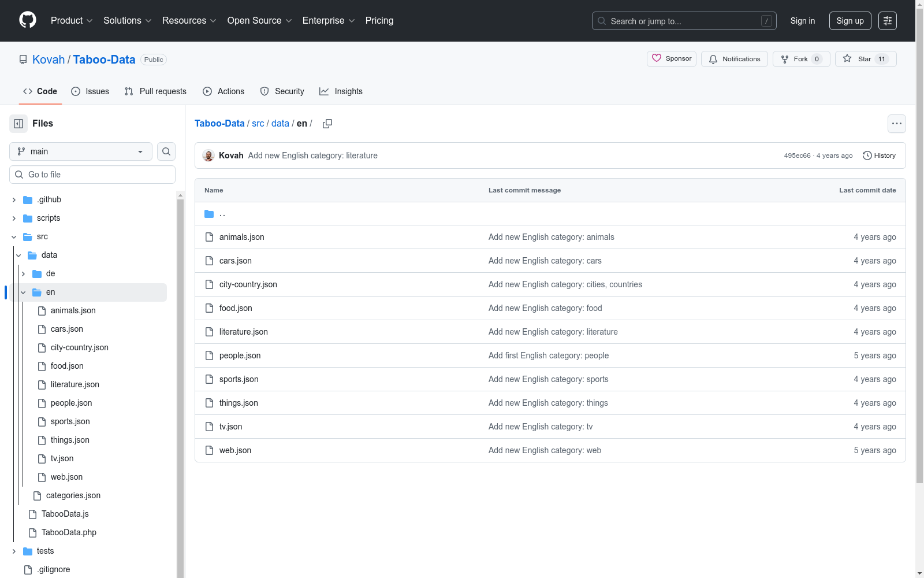Select categories.json in the file tree
The image size is (924, 578).
pos(73,496)
